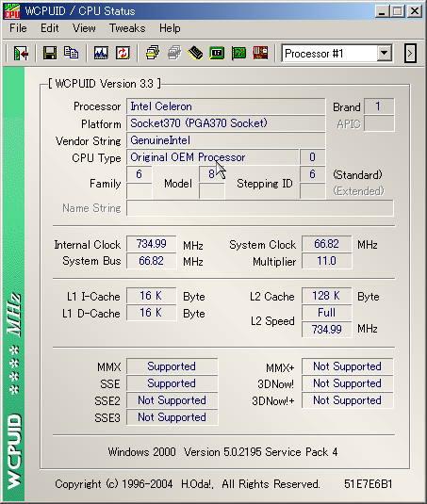The height and width of the screenshot is (504, 427).
Task: Click the Processor field 'Intel Celeron'
Action: pos(225,106)
